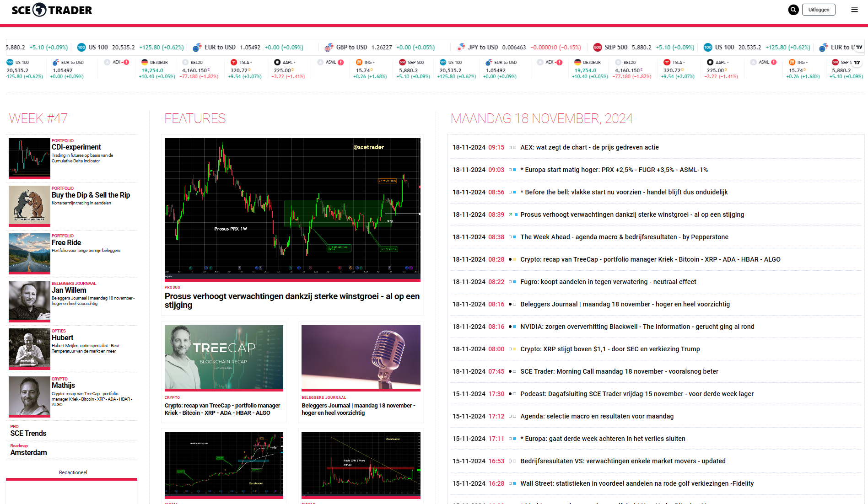Screen dimensions: 868x504
Task: Open Amsterdam Roadmap section
Action: (x=28, y=452)
